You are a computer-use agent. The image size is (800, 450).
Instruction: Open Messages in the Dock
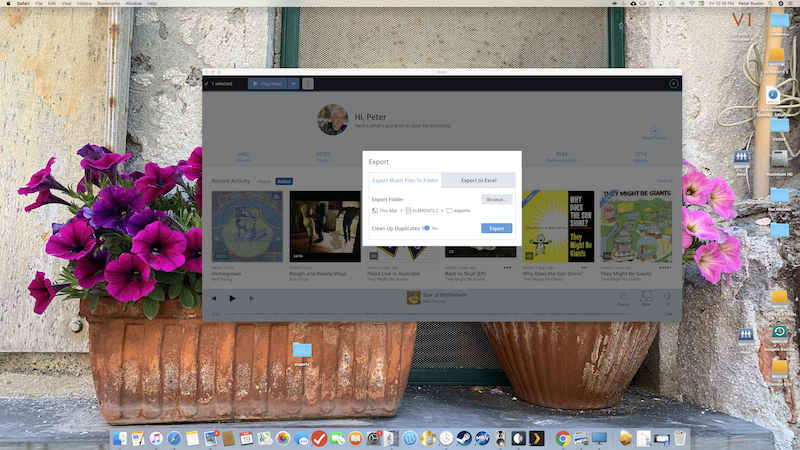click(x=301, y=438)
